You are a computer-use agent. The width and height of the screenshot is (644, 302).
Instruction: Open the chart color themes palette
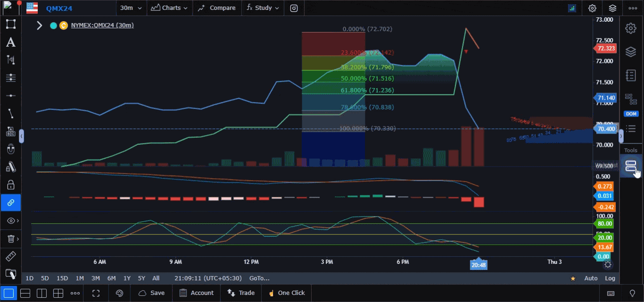tap(119, 293)
